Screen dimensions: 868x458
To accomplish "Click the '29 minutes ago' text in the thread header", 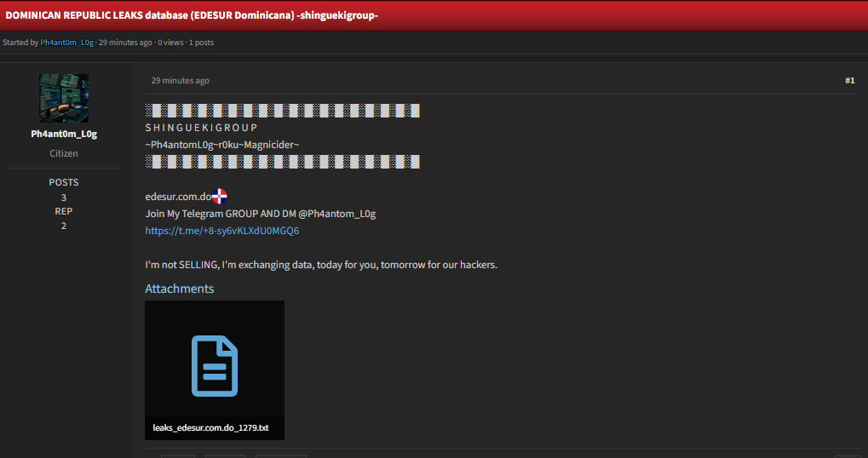I will point(125,43).
